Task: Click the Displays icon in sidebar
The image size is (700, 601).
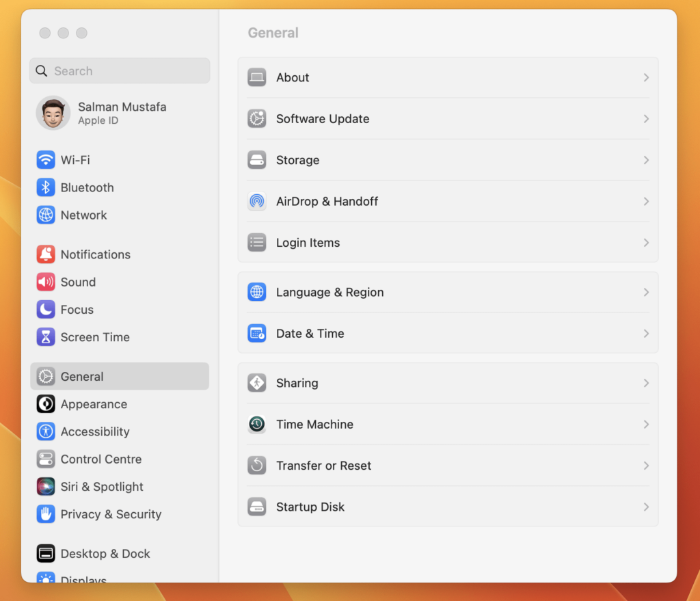Action: 46,577
